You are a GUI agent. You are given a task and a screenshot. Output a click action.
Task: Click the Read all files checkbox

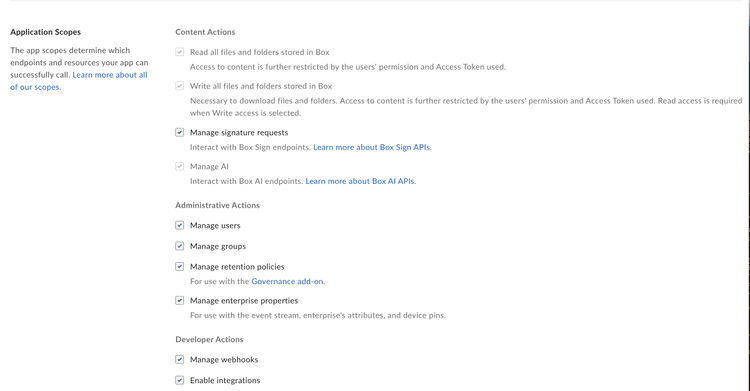tap(179, 52)
